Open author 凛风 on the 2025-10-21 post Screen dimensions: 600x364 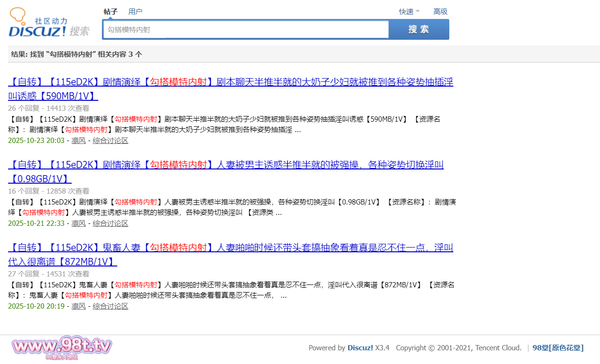point(79,223)
